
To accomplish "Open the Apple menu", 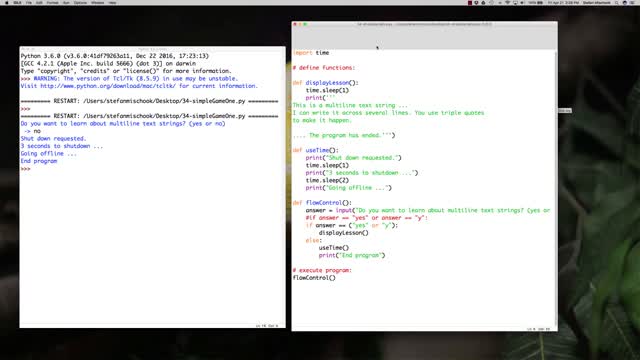I will click(x=7, y=2).
